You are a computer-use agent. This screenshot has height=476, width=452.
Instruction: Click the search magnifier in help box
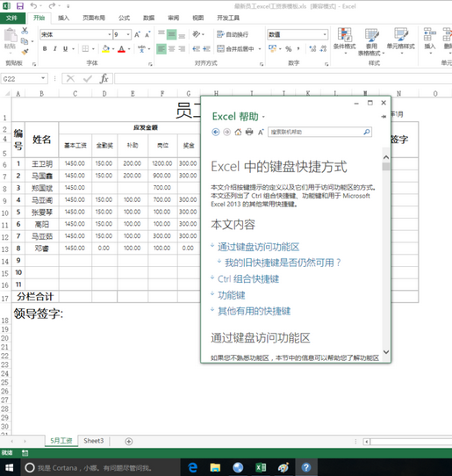click(367, 132)
